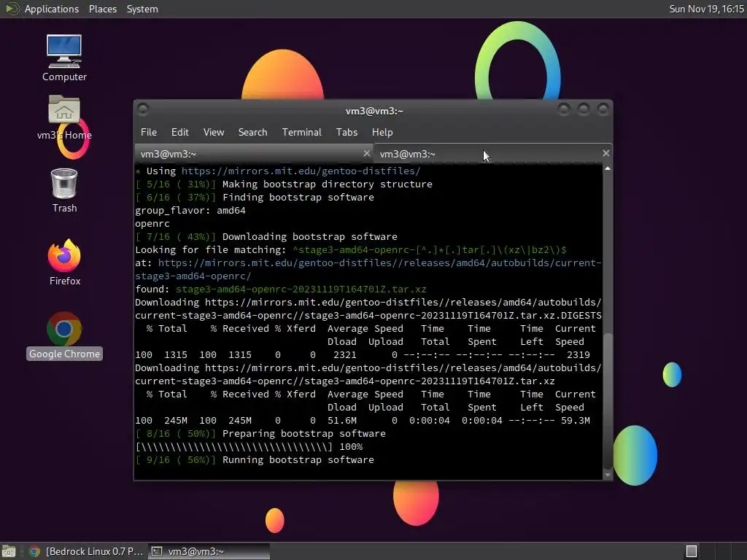The height and width of the screenshot is (560, 747).
Task: Click the date and time clock
Action: click(x=706, y=9)
